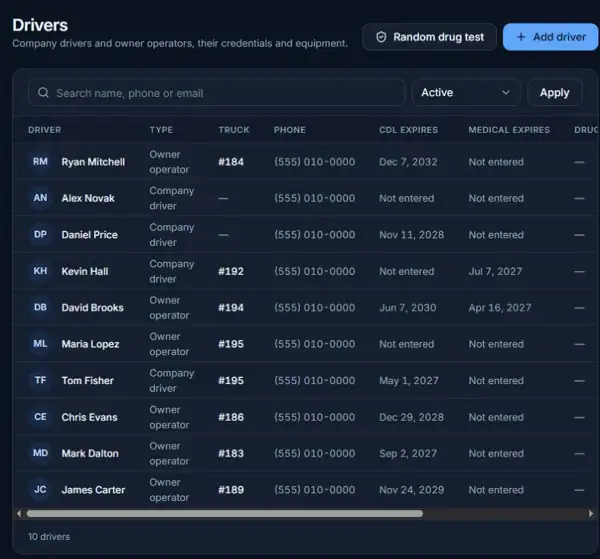
Task: Click CDL date May 1, 2027
Action: [409, 380]
